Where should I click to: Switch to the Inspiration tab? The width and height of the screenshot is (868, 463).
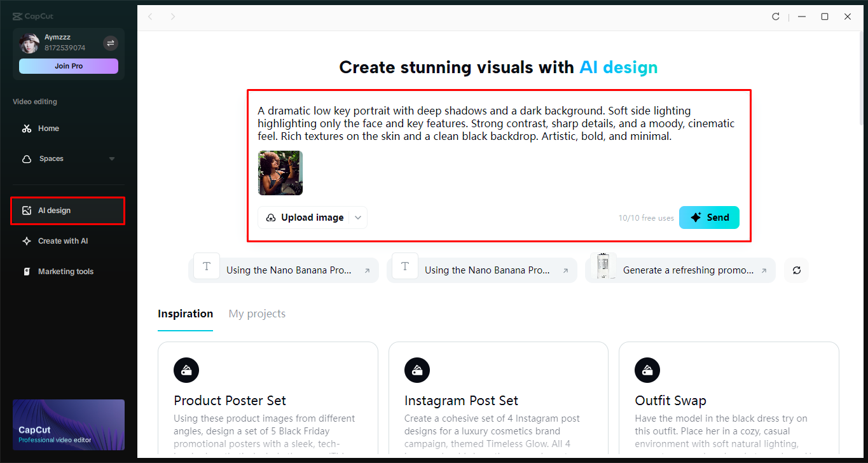tap(185, 314)
